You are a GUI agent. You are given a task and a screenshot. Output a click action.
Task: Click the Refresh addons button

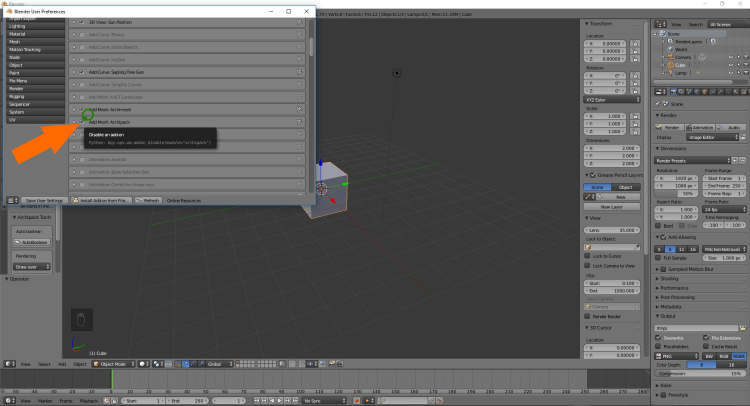click(149, 200)
